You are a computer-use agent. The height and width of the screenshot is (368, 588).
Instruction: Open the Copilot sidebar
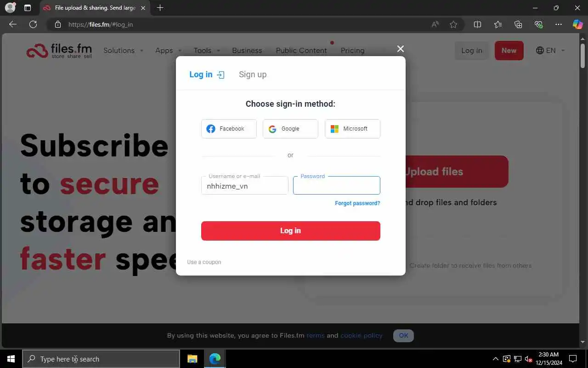pos(577,24)
